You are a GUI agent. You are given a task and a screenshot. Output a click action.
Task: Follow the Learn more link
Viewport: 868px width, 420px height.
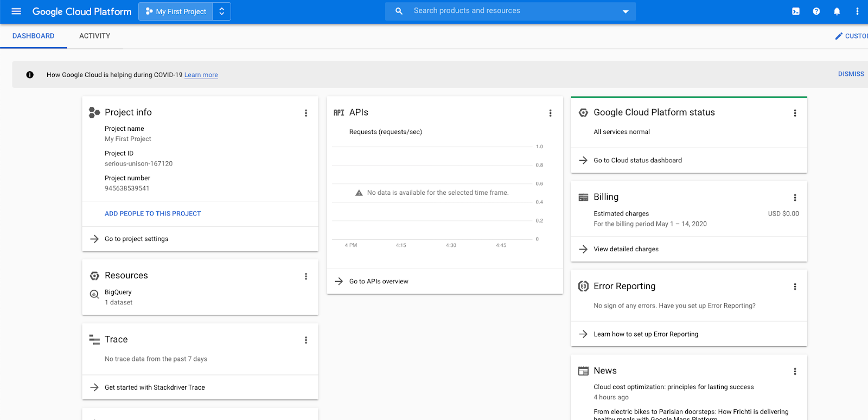[201, 75]
